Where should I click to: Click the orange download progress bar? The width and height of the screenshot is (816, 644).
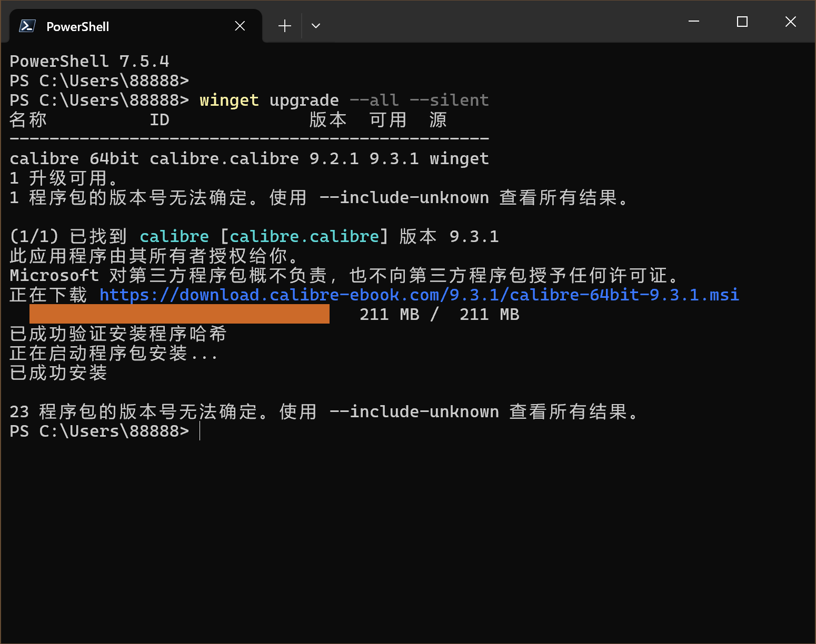click(179, 314)
